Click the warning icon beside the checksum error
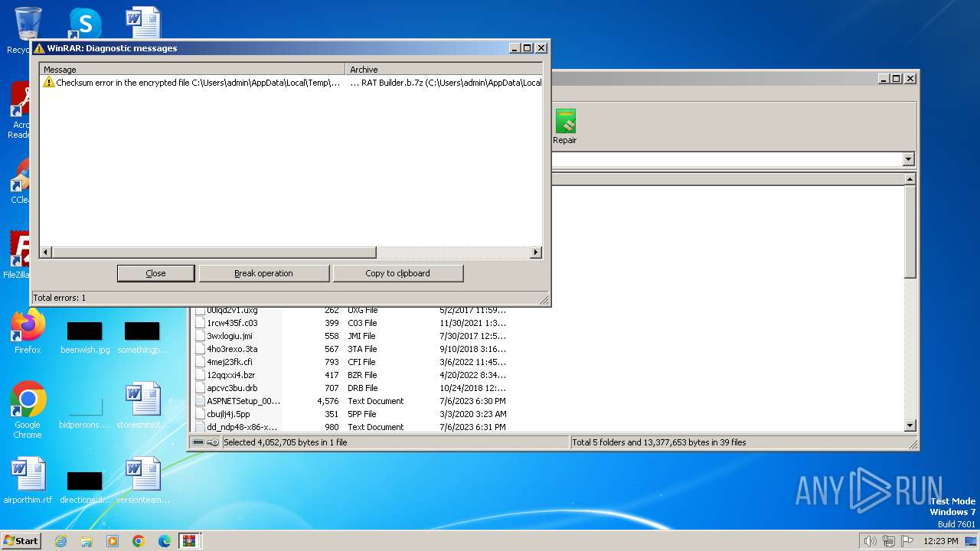Screen dimensions: 980x551 (49, 82)
